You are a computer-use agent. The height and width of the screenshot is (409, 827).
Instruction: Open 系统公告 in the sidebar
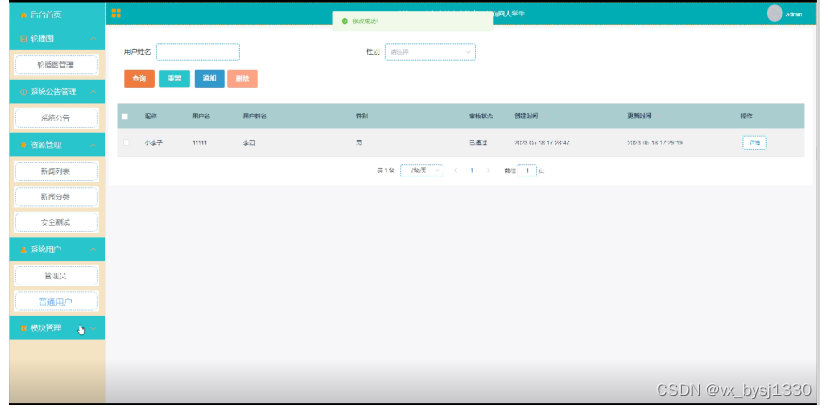point(56,118)
